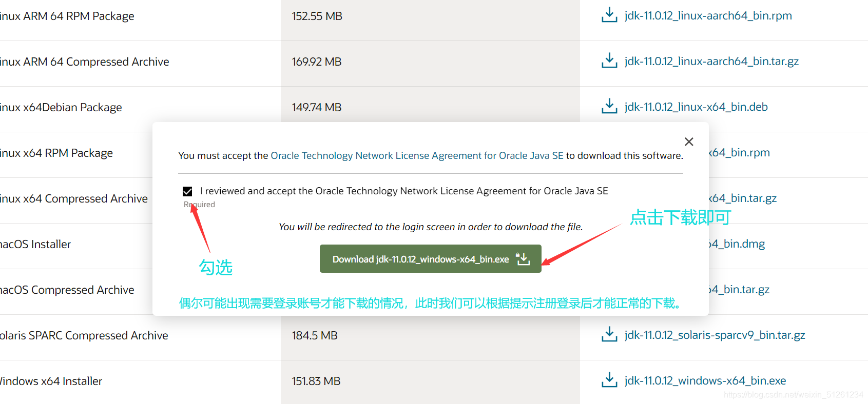Viewport: 868px width, 404px height.
Task: Open partially hidden x64_bin.tar.gz link beside Linux row
Action: pos(743,198)
